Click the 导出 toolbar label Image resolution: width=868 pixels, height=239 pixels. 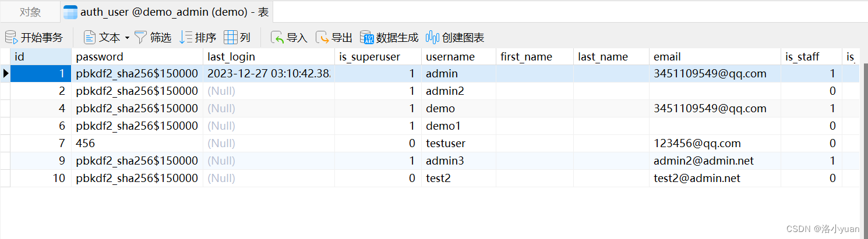(342, 38)
